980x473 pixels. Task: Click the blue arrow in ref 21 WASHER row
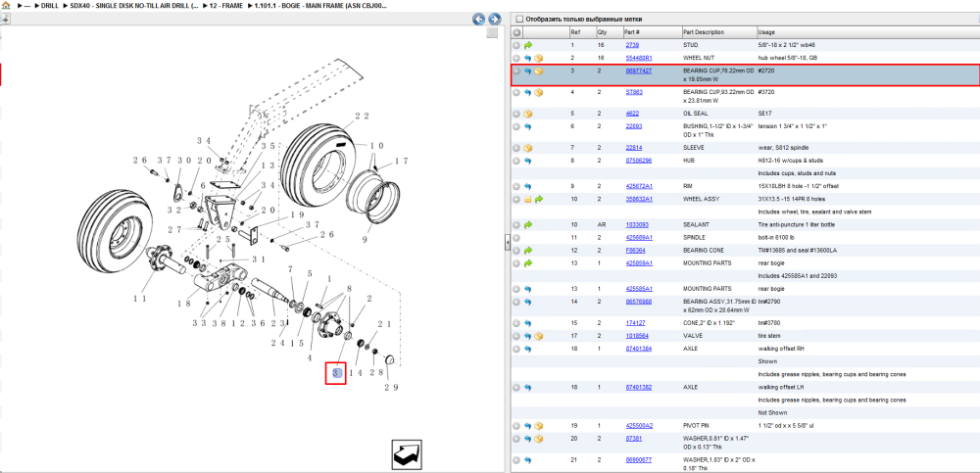pyautogui.click(x=528, y=460)
